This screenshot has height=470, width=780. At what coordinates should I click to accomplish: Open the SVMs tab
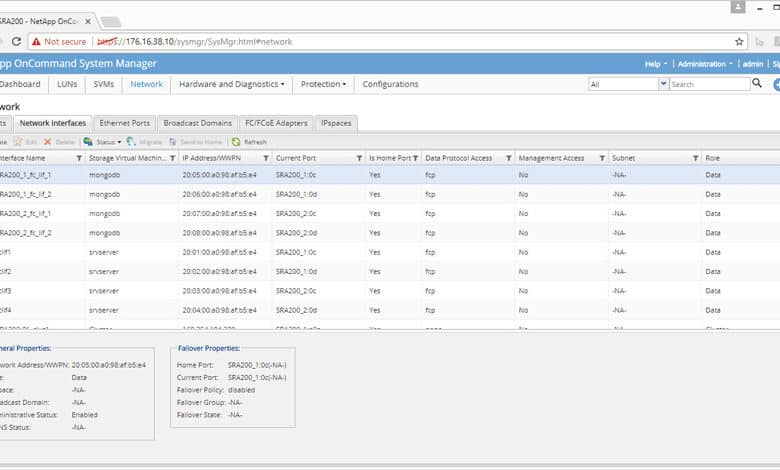103,84
